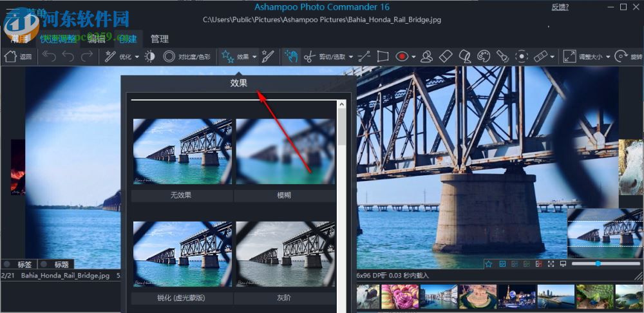Open the Eiffel Tower night filmstrip thumbnail
This screenshot has height=313, width=644.
(516, 296)
